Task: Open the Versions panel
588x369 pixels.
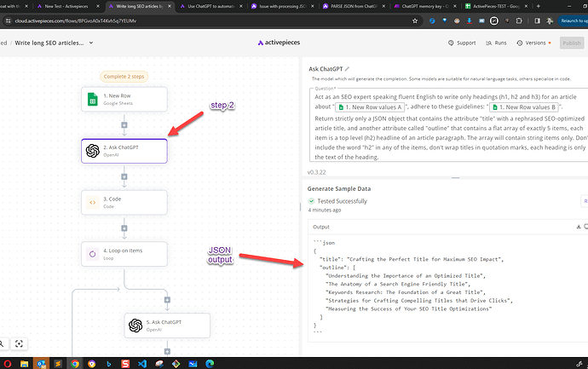Action: point(533,43)
